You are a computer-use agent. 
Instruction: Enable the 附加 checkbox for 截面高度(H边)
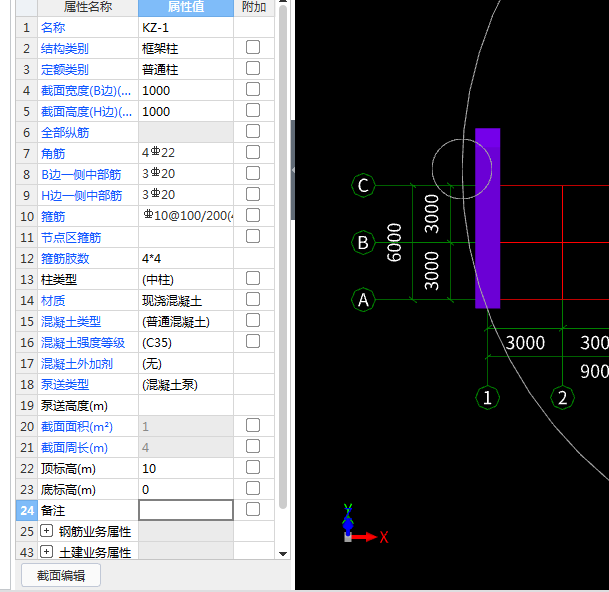pyautogui.click(x=253, y=110)
